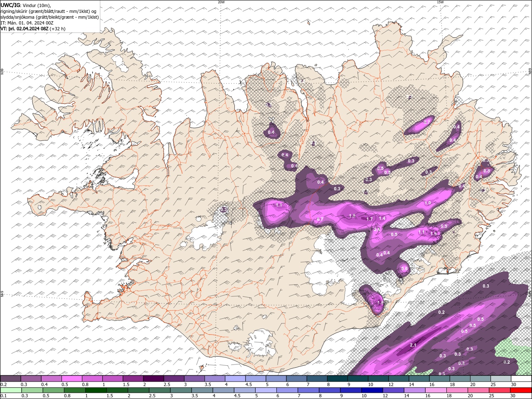
Task: Pick the darkest green swatch labeled 1 in the lower scale
Action: (x=96, y=390)
